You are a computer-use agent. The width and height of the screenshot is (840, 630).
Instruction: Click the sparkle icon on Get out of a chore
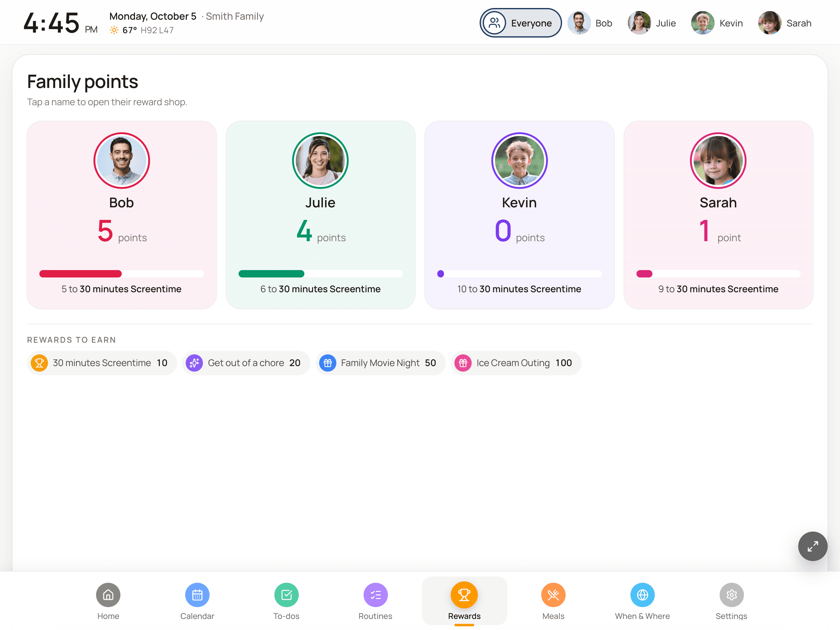pos(194,363)
